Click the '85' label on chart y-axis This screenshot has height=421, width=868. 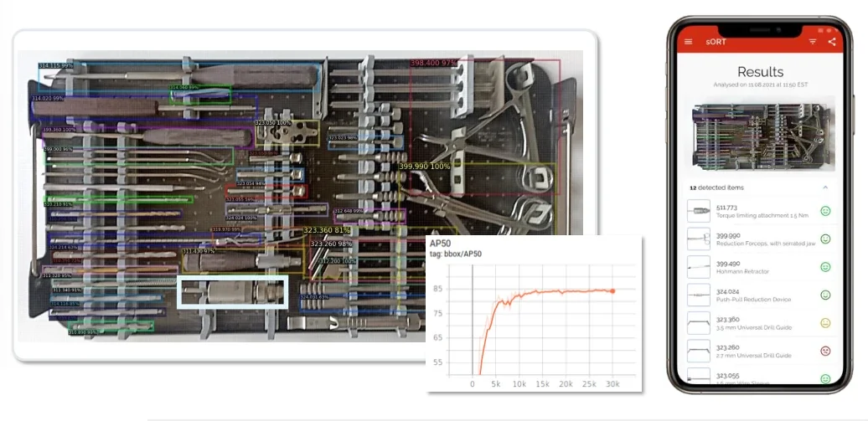pyautogui.click(x=438, y=288)
